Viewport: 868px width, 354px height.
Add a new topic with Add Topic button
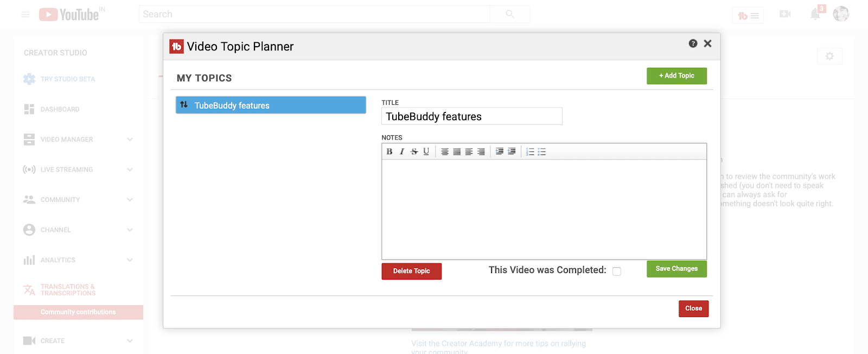[676, 76]
